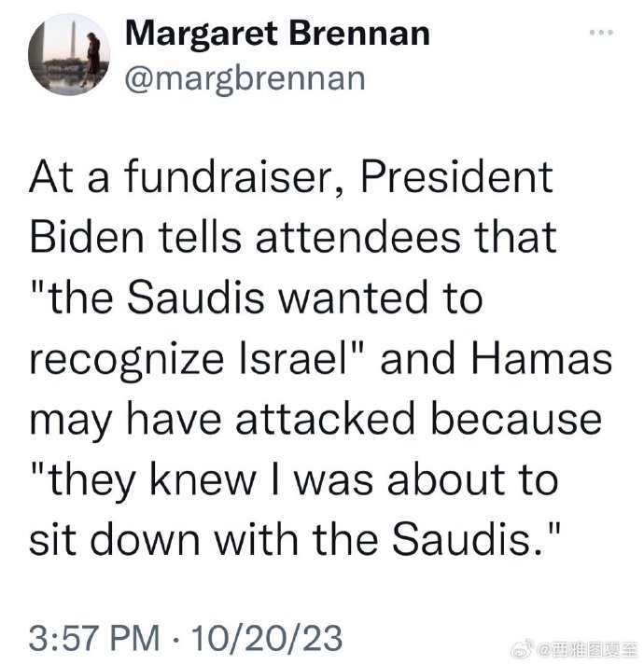Image resolution: width=644 pixels, height=665 pixels.
Task: Tap the word "attendees" in the tweet text
Action: [x=357, y=239]
